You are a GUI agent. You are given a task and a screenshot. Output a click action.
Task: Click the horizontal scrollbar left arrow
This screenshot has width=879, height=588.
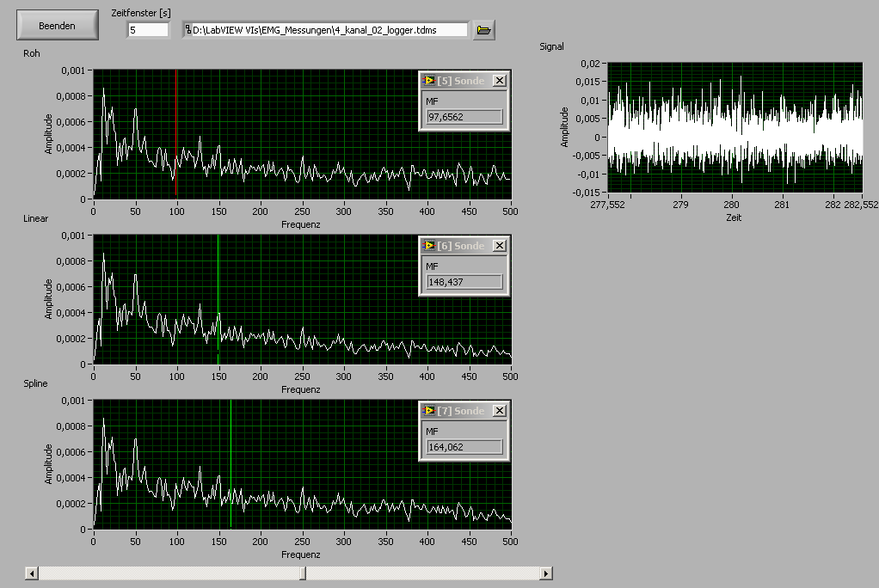32,573
